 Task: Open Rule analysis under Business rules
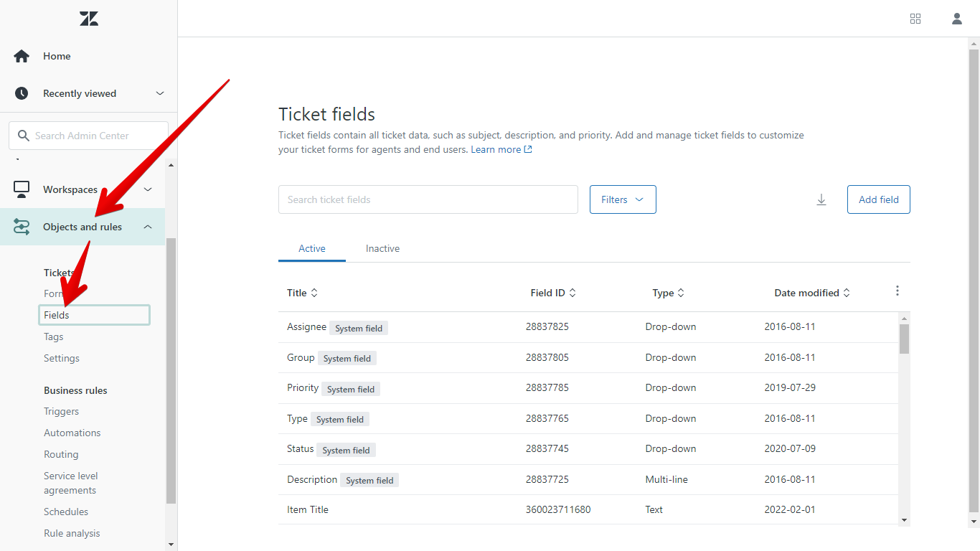click(72, 533)
